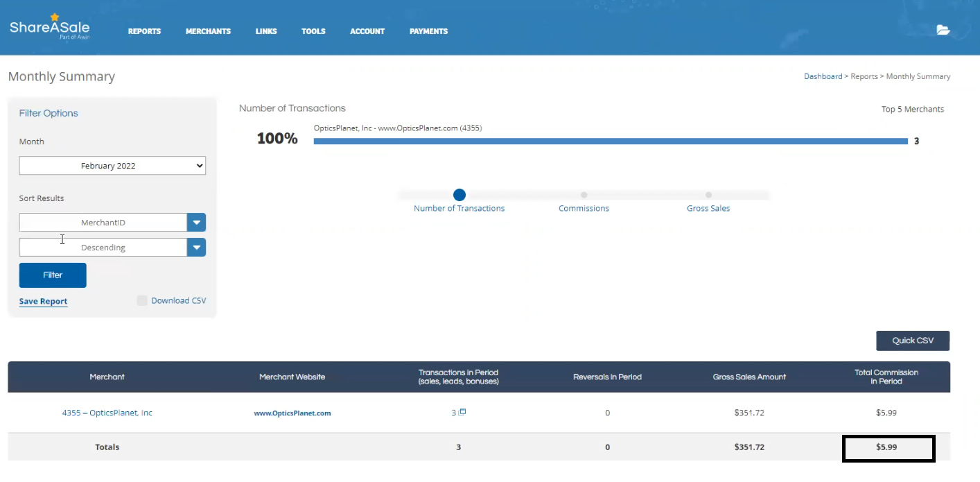Open the TOOLS menu

(313, 31)
